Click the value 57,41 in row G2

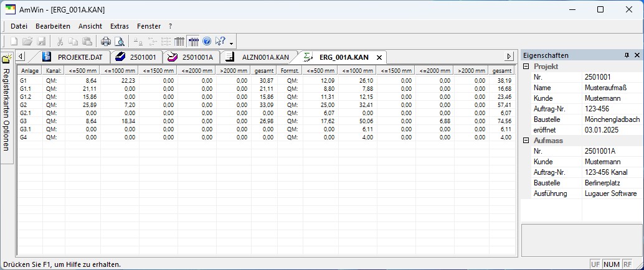504,105
